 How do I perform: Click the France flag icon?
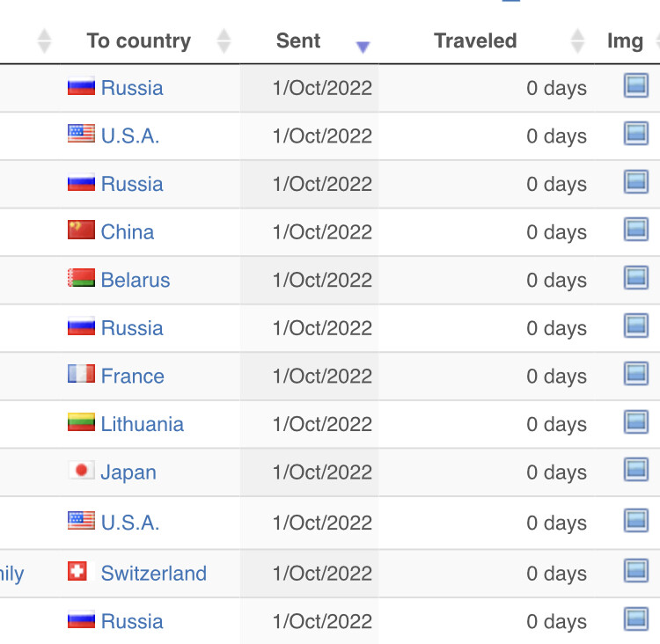coord(81,373)
